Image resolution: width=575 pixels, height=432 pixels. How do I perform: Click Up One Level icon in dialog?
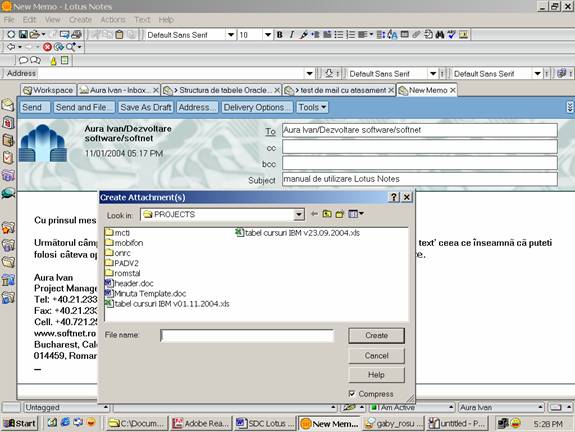pos(327,214)
